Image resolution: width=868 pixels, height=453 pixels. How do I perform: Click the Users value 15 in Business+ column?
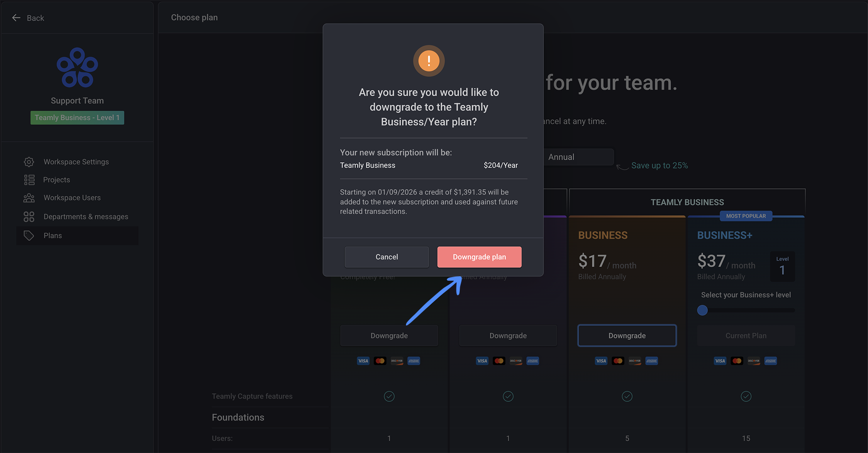(x=746, y=438)
